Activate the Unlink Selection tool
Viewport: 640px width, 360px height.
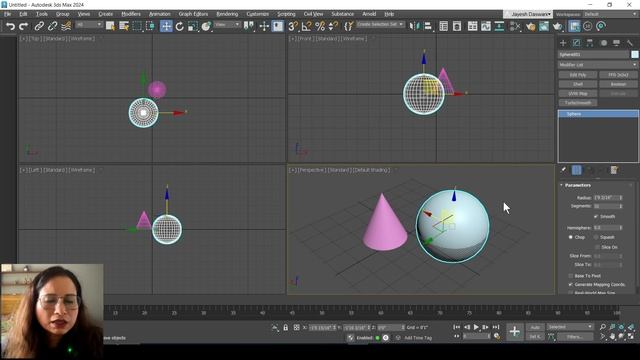(52, 27)
